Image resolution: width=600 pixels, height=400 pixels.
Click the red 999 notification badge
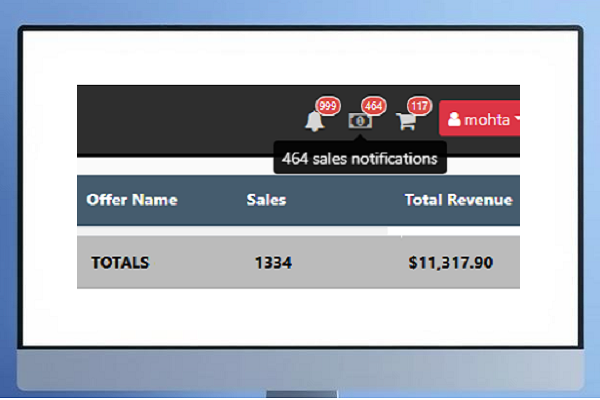click(x=327, y=106)
